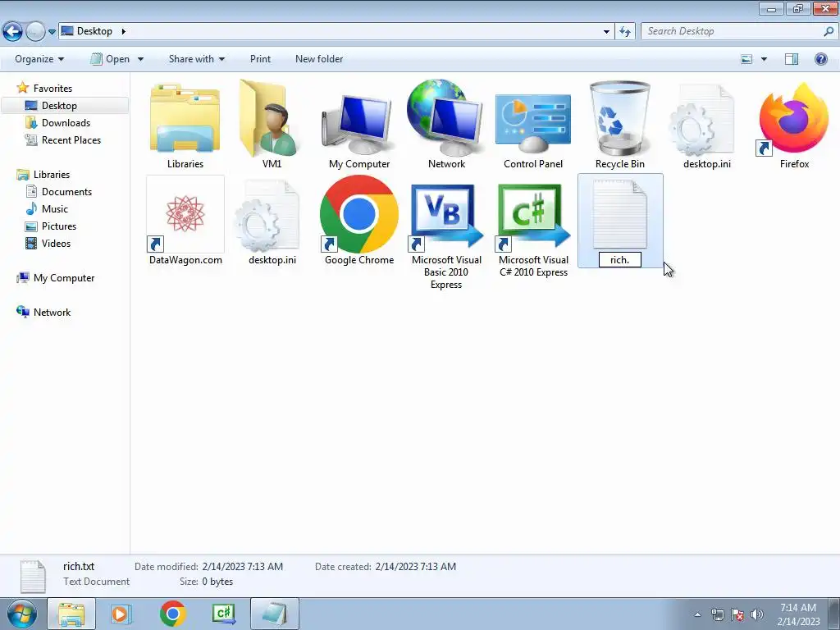Screen dimensions: 840x630
Task: Select the Network globe icon in the file pane
Action: [445, 118]
